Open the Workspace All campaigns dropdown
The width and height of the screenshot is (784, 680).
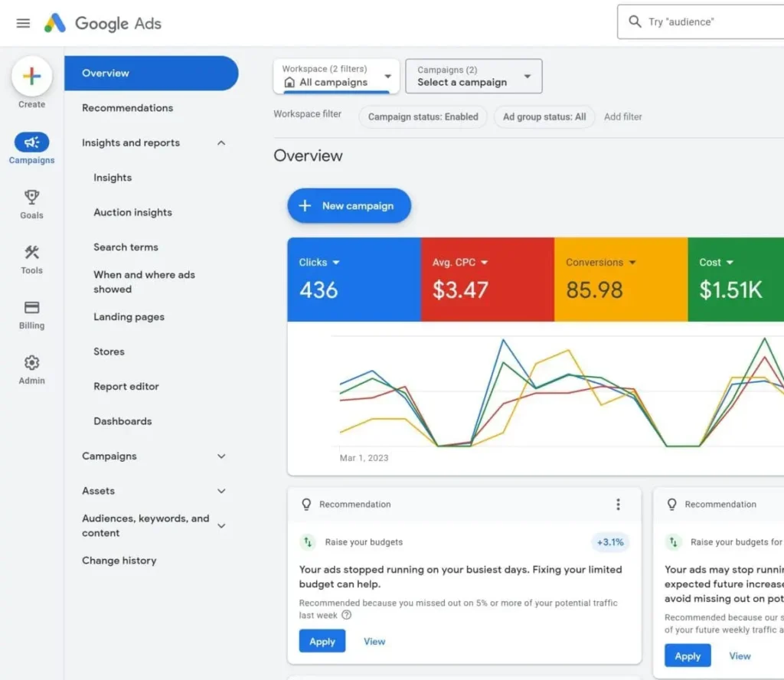click(x=336, y=77)
